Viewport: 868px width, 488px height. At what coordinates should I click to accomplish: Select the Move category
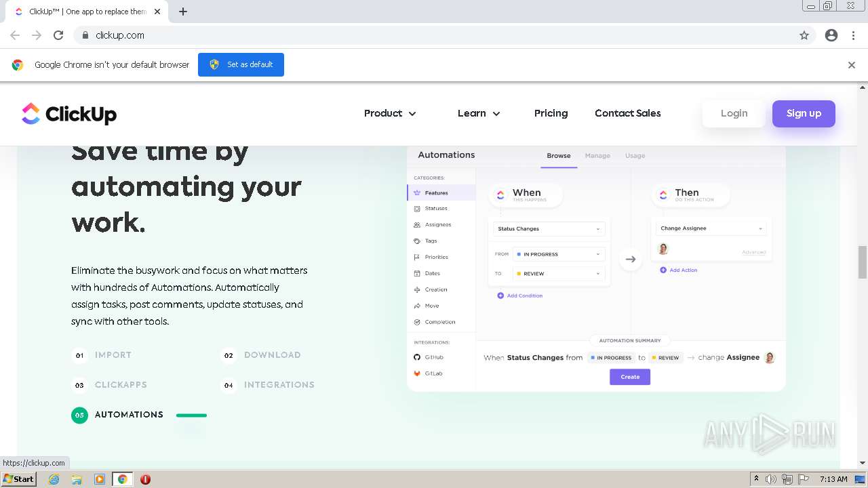tap(427, 306)
